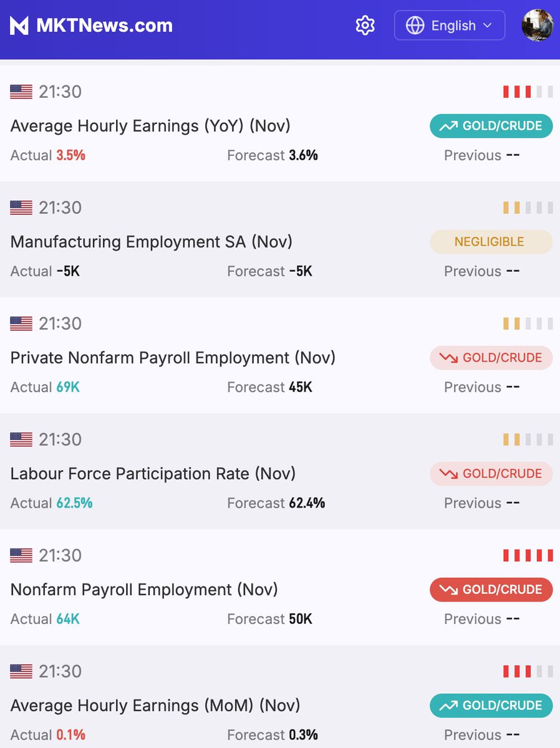
Task: Click US flag on Average Hourly Earnings YoY
Action: point(21,92)
